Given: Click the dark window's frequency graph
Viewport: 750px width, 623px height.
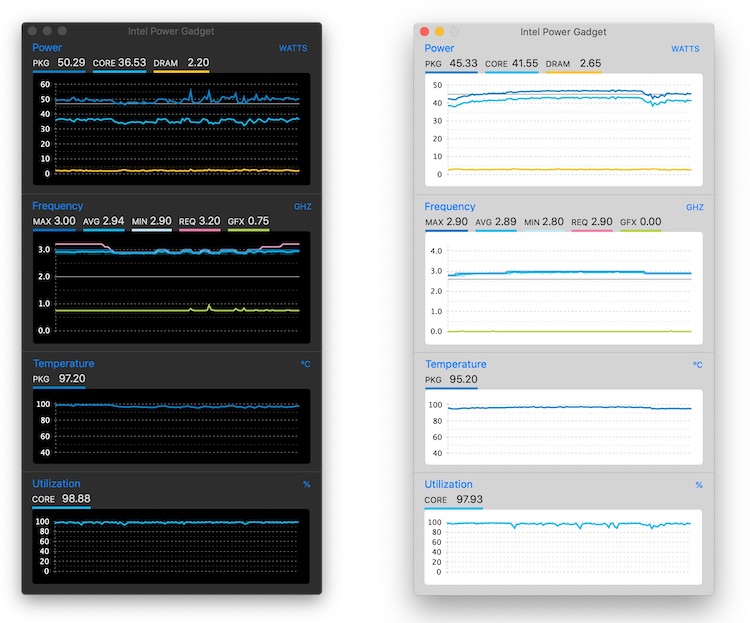Looking at the screenshot, I should pyautogui.click(x=171, y=287).
